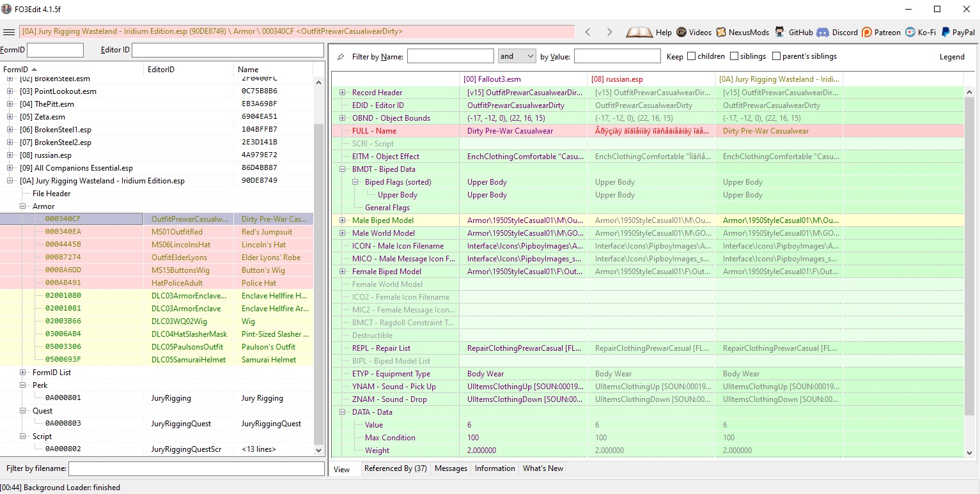Sort by the Name column header

click(274, 69)
